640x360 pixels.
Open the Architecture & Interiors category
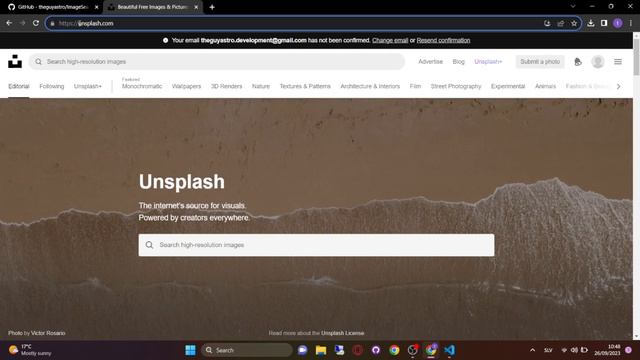(370, 86)
